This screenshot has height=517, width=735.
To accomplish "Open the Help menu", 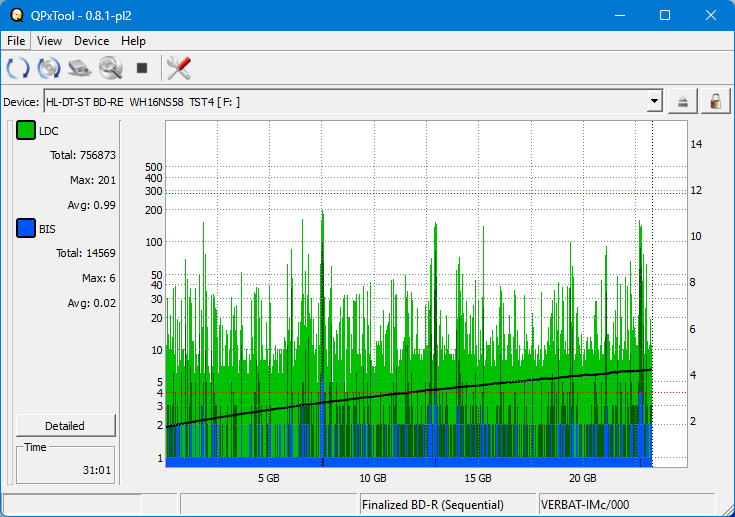I will (133, 41).
